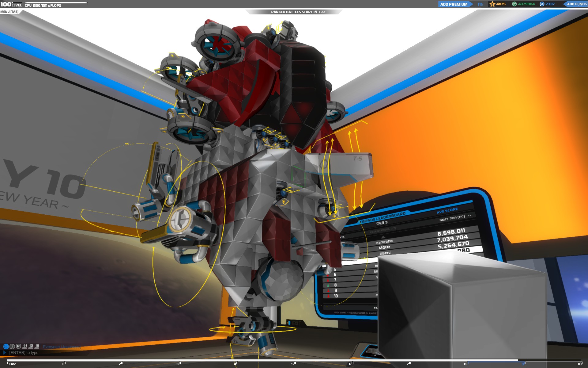Click tier marker 9 on the tier bar
Screen dimensions: 588x368
tap(523, 364)
